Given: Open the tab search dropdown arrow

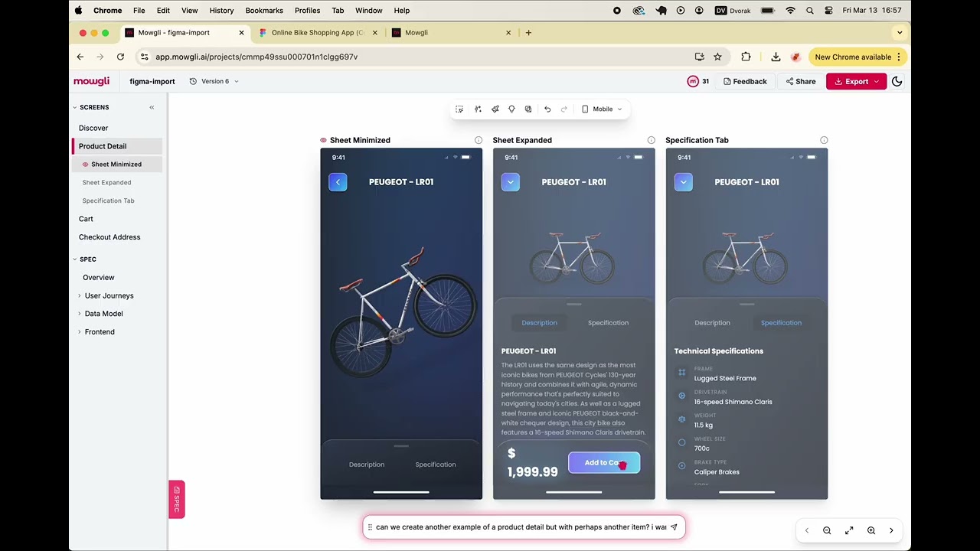Looking at the screenshot, I should pyautogui.click(x=900, y=33).
